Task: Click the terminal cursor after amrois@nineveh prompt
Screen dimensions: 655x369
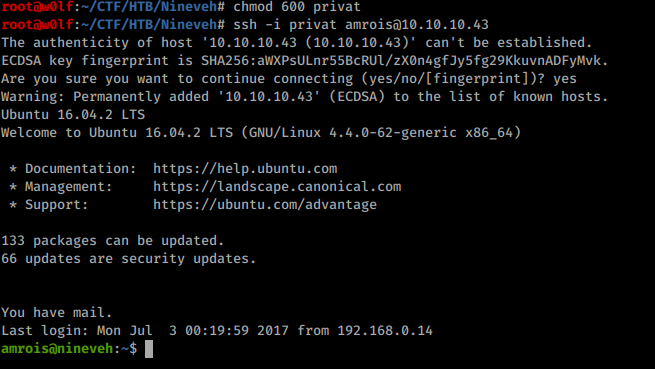Action: pos(149,349)
